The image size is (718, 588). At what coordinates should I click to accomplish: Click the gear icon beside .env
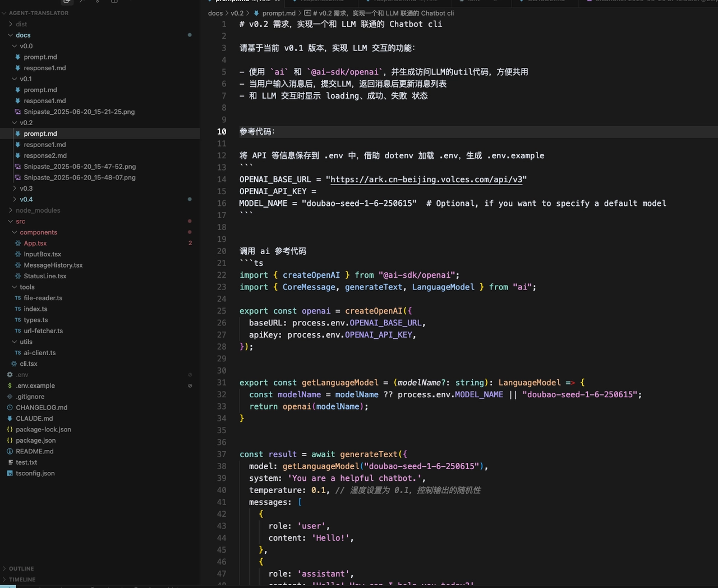[10, 375]
